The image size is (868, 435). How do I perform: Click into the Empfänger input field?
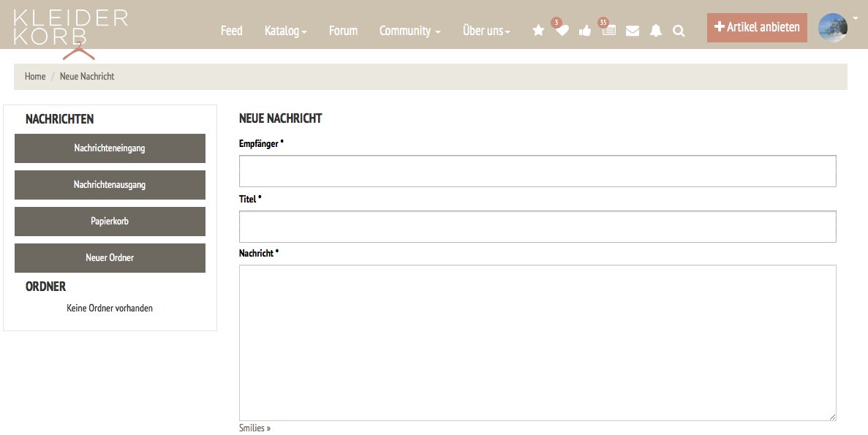coord(537,171)
